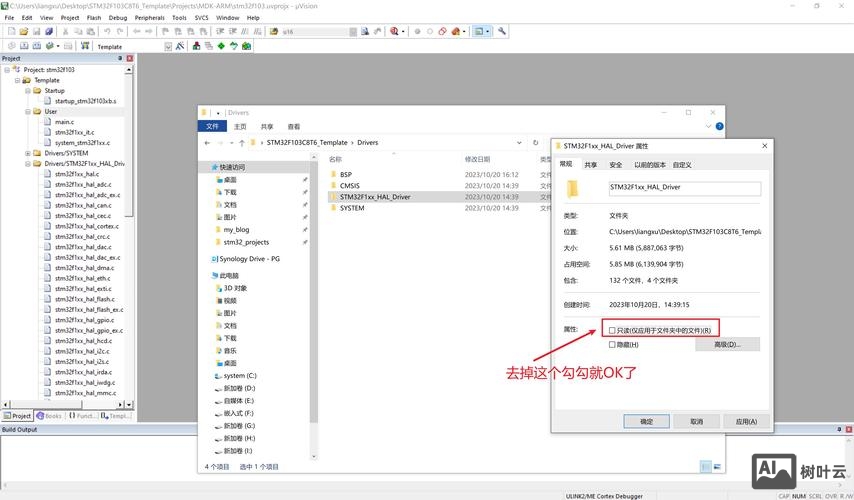Click the Project tree vertical scrollbar
Viewport: 854px width, 500px height.
(129, 144)
